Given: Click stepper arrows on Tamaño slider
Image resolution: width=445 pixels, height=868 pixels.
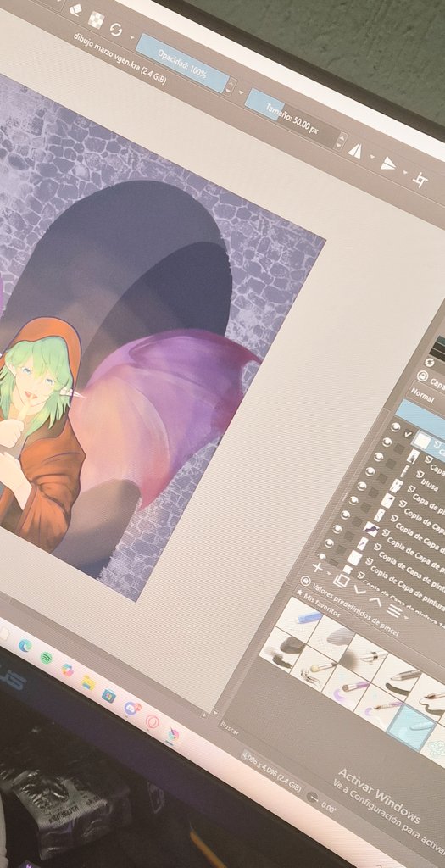Looking at the screenshot, I should (342, 141).
